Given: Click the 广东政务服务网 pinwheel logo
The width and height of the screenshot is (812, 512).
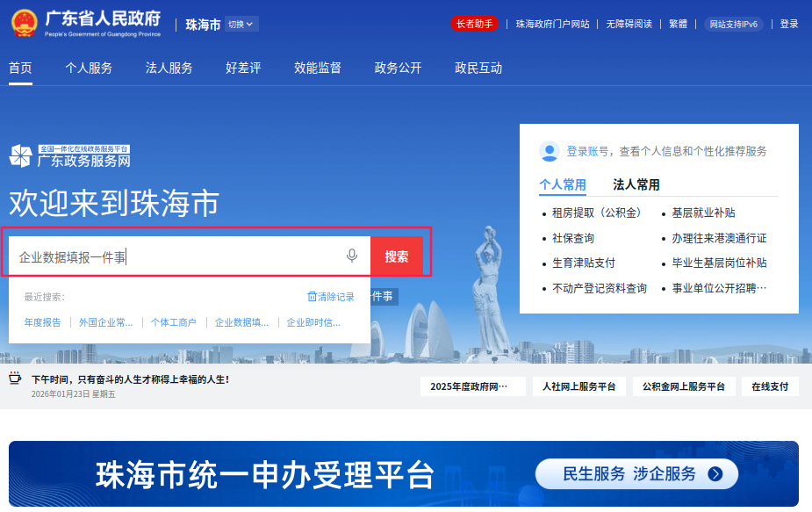Looking at the screenshot, I should 20,156.
